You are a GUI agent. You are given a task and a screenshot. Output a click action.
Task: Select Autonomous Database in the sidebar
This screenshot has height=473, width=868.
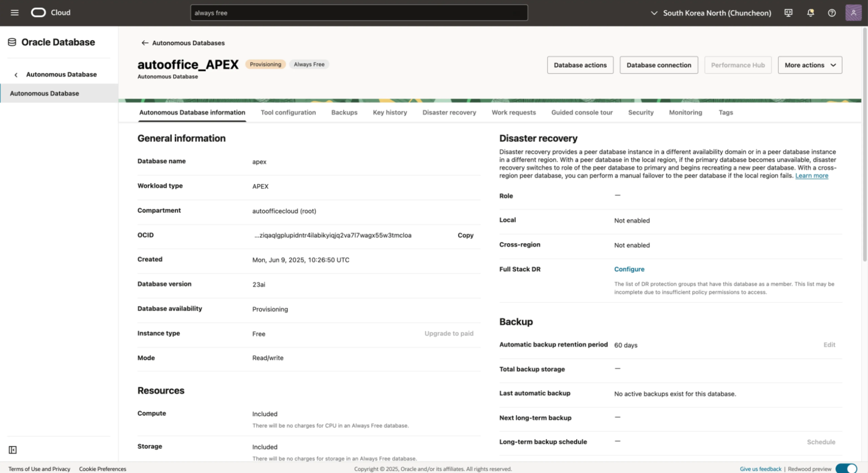click(59, 93)
